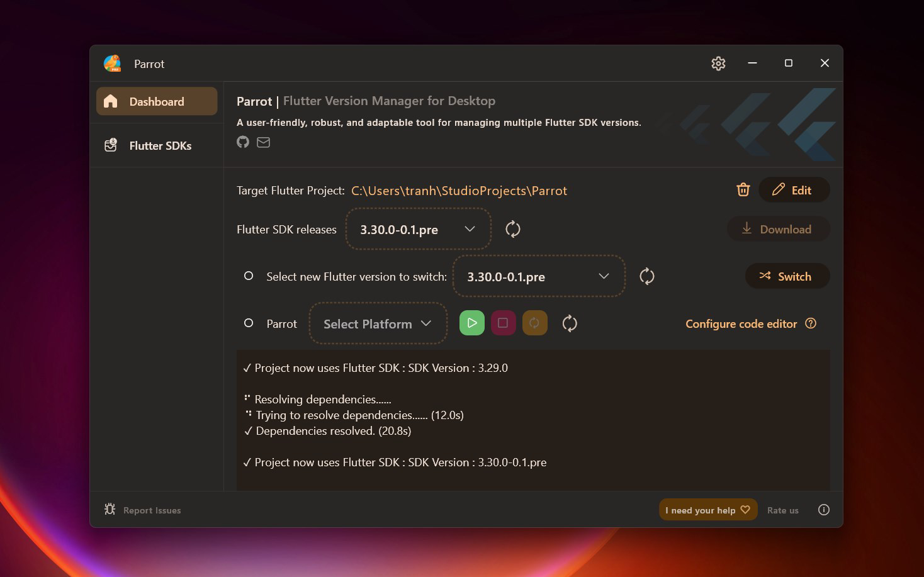This screenshot has width=924, height=577.
Task: Click Report Issues in the footer
Action: [x=143, y=510]
